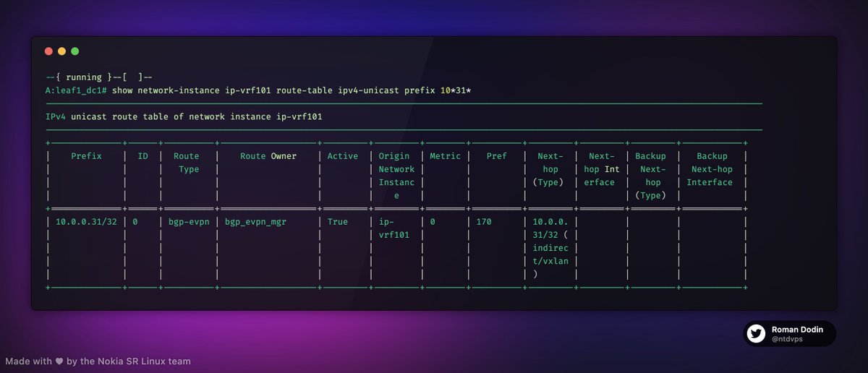Click the '170' preference cell
The width and height of the screenshot is (868, 373).
tap(483, 222)
